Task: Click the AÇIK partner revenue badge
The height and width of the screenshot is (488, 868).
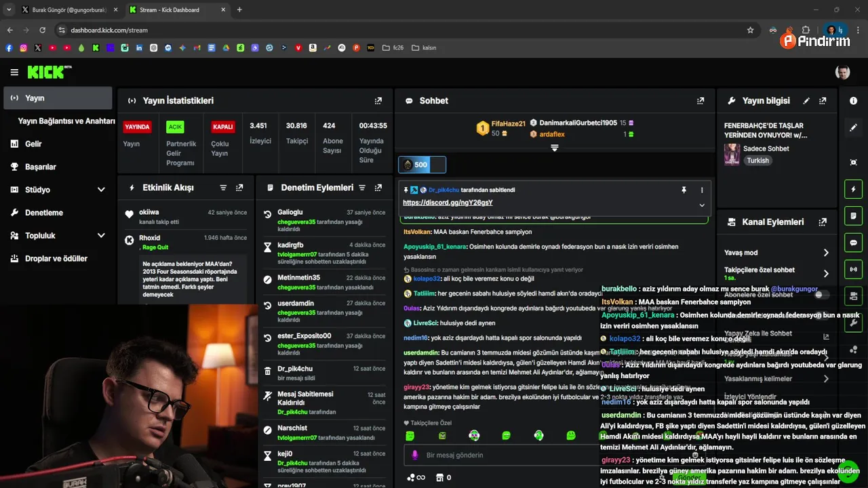Action: pos(176,127)
